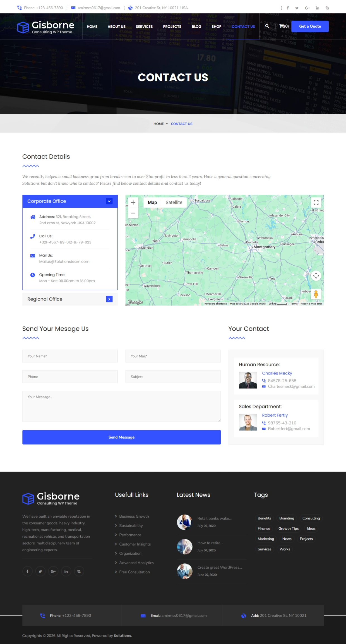The height and width of the screenshot is (644, 346).
Task: Toggle fullscreen view of the map
Action: pyautogui.click(x=316, y=203)
